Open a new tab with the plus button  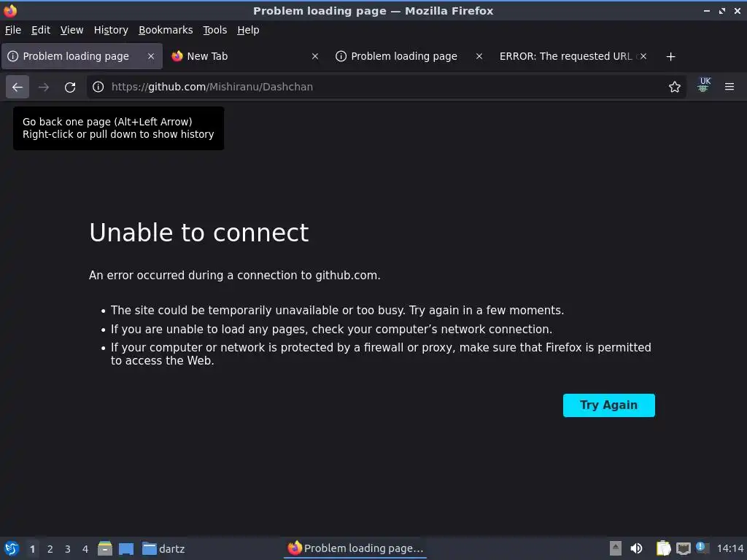(671, 57)
